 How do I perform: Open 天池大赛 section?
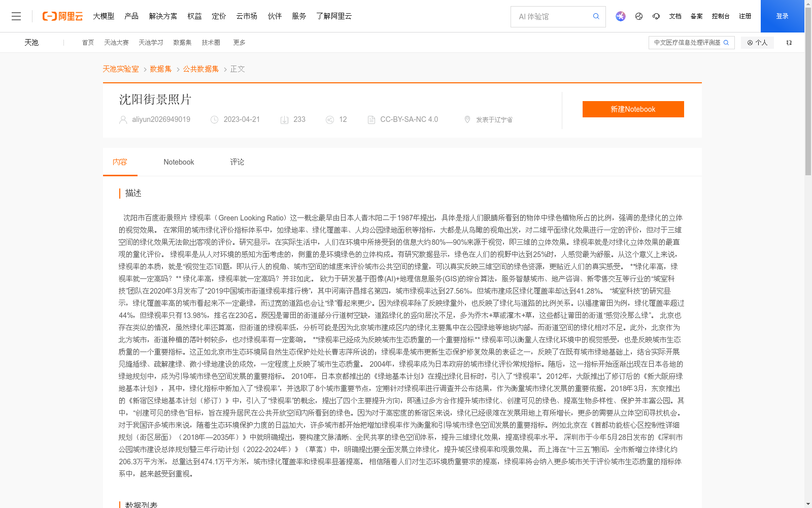pyautogui.click(x=116, y=43)
